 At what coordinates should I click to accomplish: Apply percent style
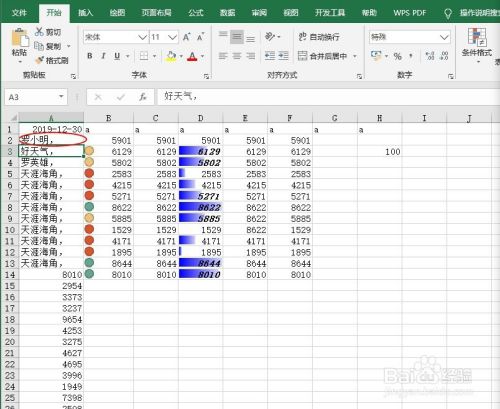[x=397, y=56]
